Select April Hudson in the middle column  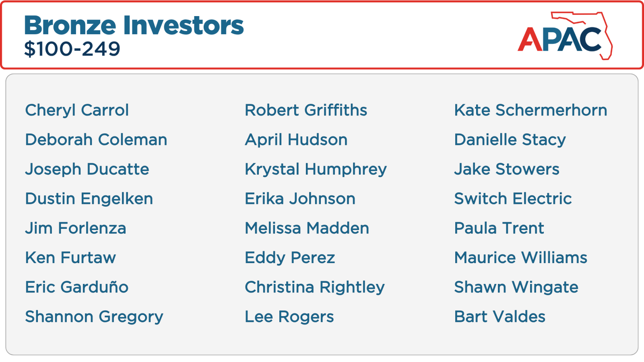[296, 140]
